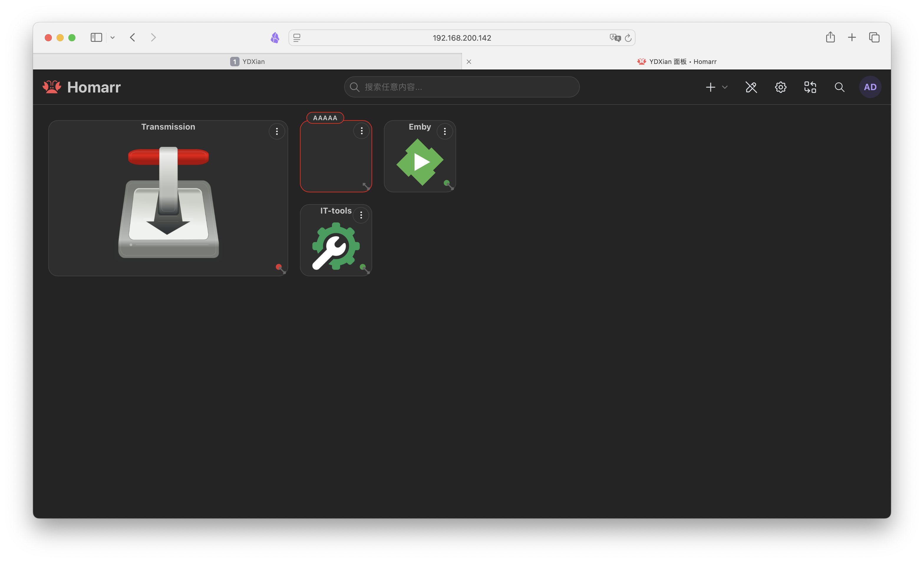
Task: Click the Transmission app icon
Action: [x=168, y=202]
